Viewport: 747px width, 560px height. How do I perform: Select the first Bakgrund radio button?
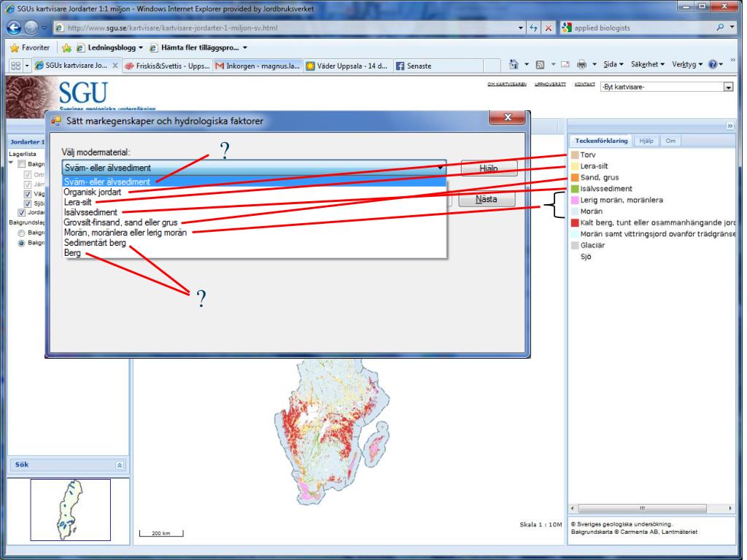coord(21,233)
